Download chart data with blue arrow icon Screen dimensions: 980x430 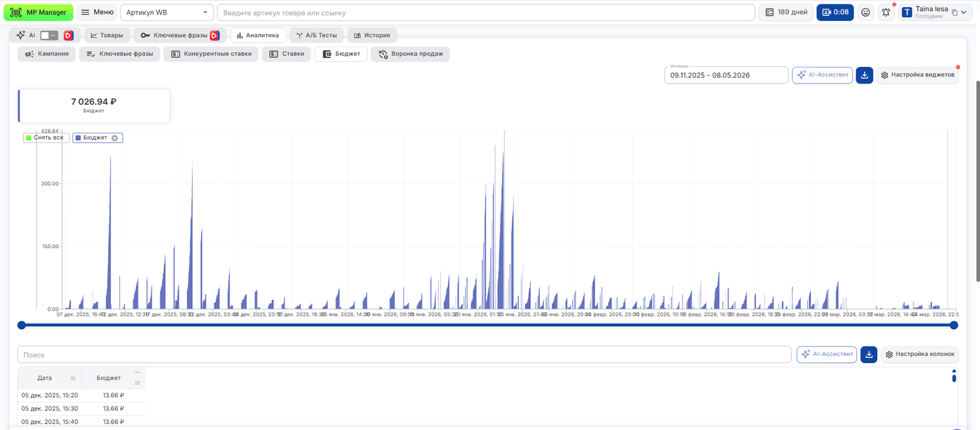point(865,75)
